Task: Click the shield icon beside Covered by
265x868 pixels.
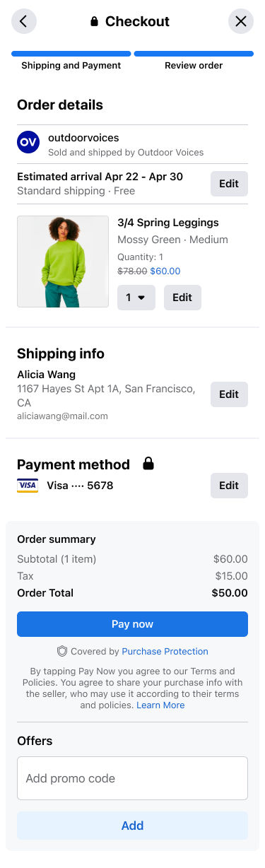Action: click(x=61, y=651)
